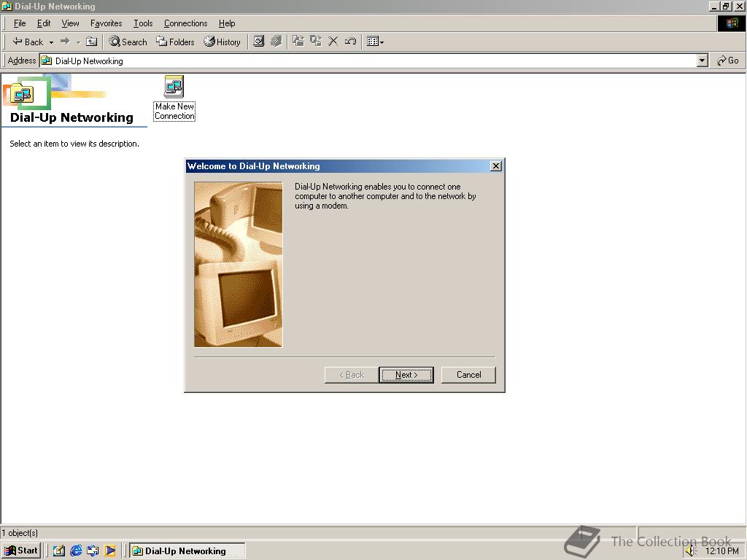
Task: Click the disabled Back wizard button
Action: [x=352, y=375]
